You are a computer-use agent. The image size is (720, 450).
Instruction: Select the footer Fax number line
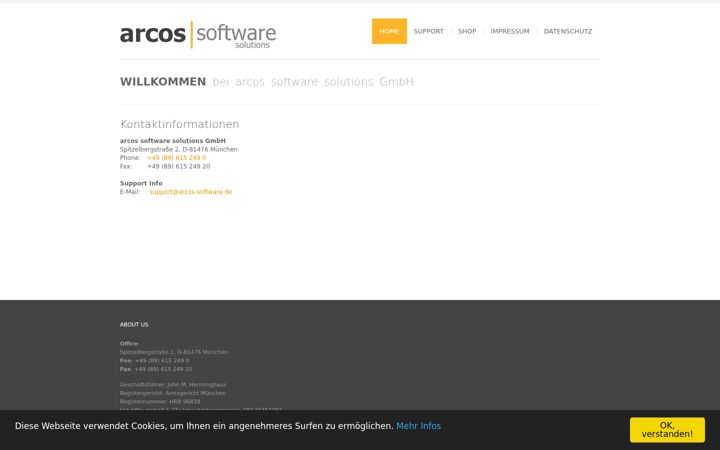(x=156, y=369)
